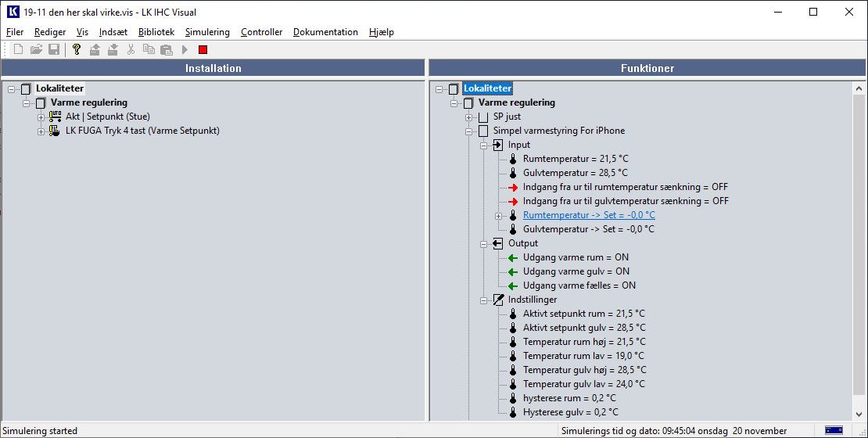
Task: Expand LK FUGA Tryk 4 tast node
Action: [x=41, y=131]
